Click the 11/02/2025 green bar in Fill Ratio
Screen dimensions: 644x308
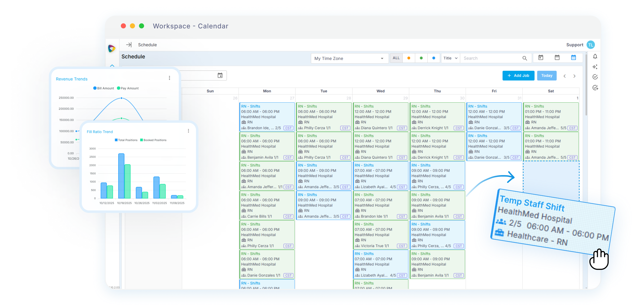[x=163, y=191]
